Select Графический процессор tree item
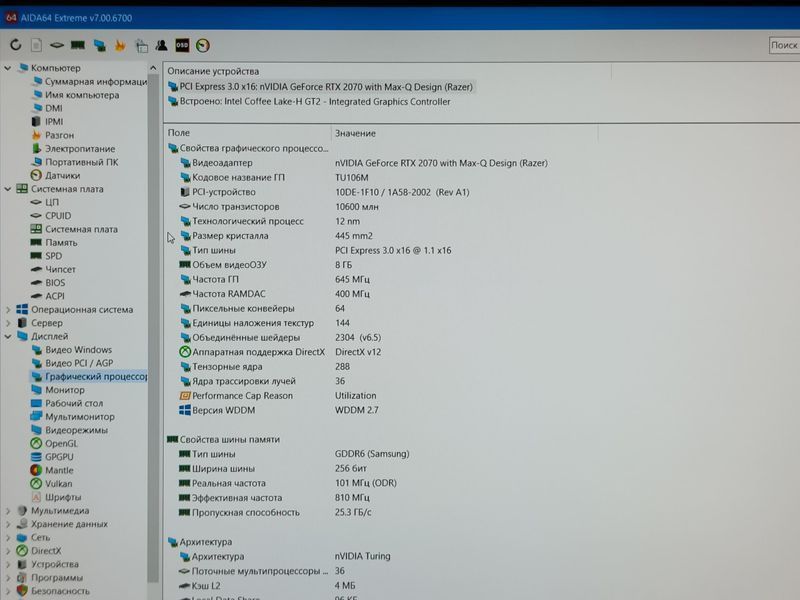Image resolution: width=800 pixels, height=600 pixels. [x=89, y=377]
